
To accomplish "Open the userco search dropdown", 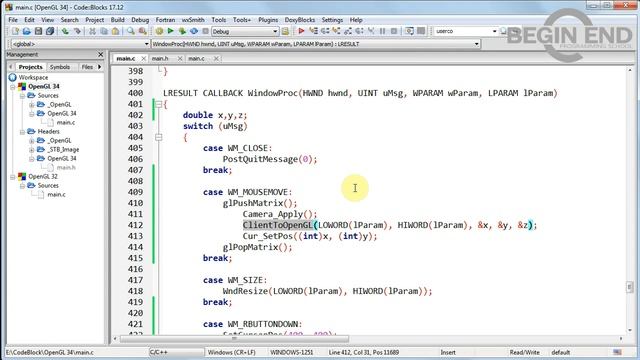I will (x=494, y=31).
